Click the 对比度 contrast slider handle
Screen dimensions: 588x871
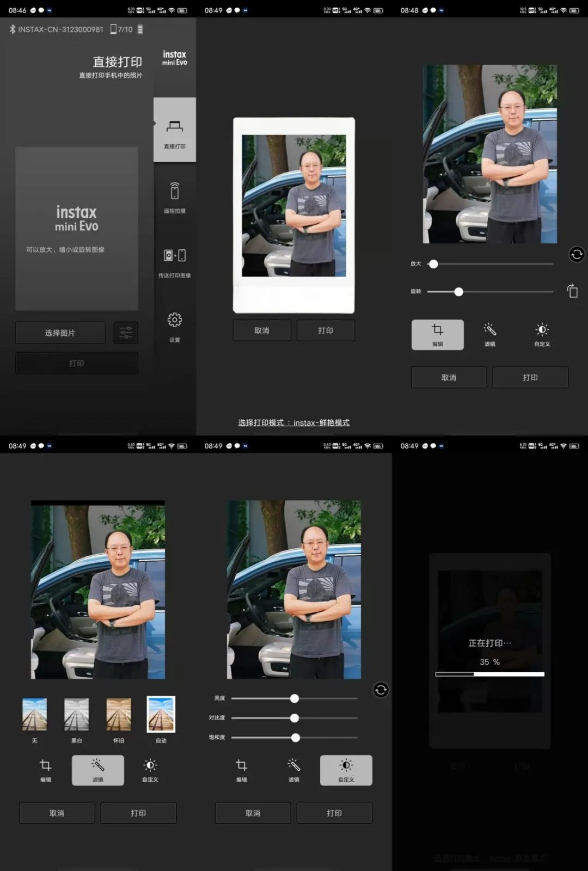pos(295,718)
